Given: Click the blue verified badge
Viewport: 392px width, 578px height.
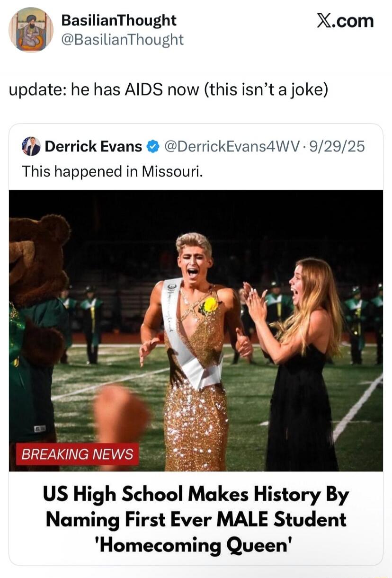Looking at the screenshot, I should tap(153, 147).
